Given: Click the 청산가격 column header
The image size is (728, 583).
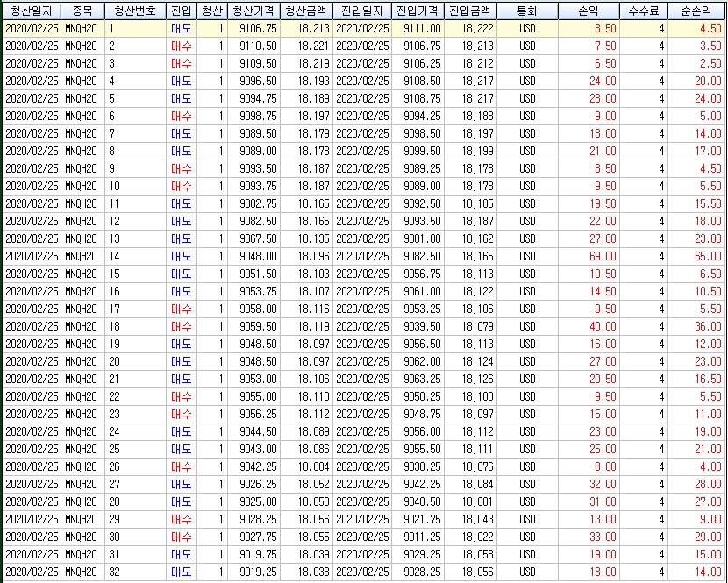Looking at the screenshot, I should click(254, 11).
